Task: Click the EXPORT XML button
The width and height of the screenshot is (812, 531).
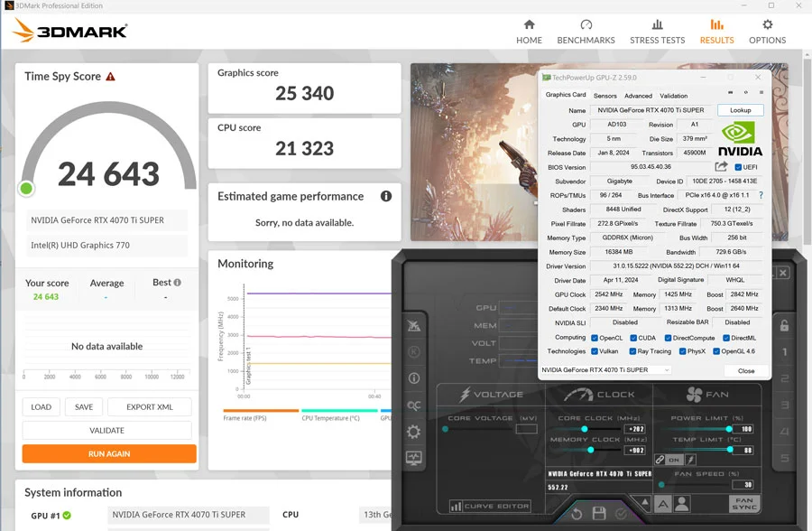Action: point(150,407)
